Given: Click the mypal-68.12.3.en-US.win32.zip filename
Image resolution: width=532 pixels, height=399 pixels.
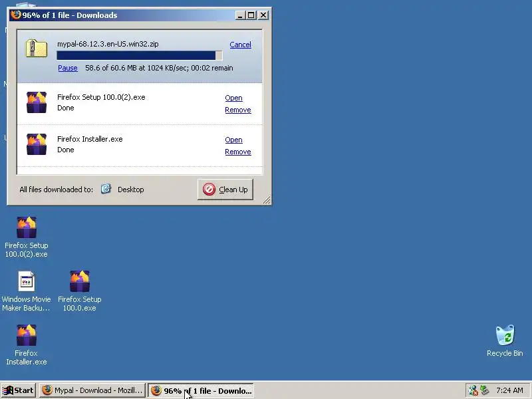Looking at the screenshot, I should pos(108,44).
